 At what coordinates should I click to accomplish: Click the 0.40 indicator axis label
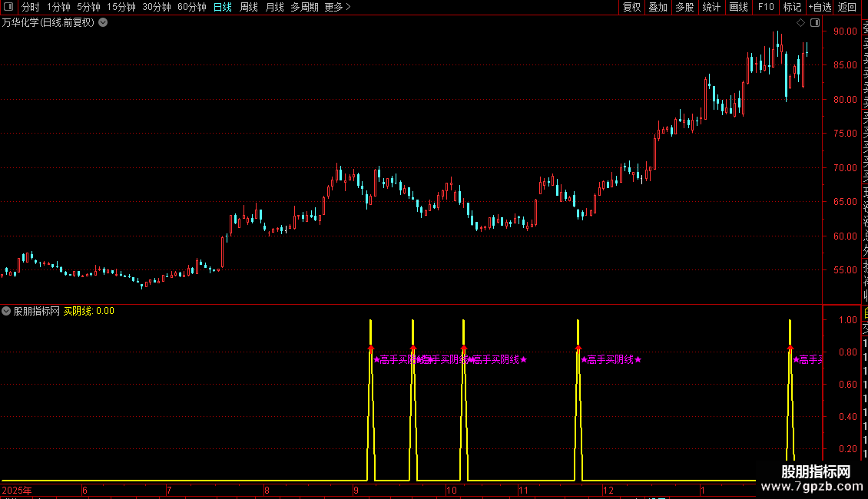(848, 417)
